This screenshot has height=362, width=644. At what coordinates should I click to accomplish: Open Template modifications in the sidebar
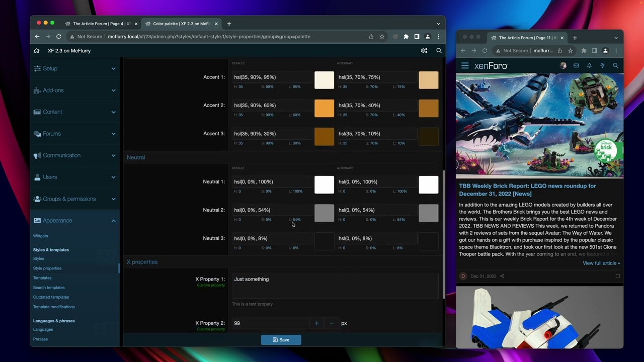point(54,307)
